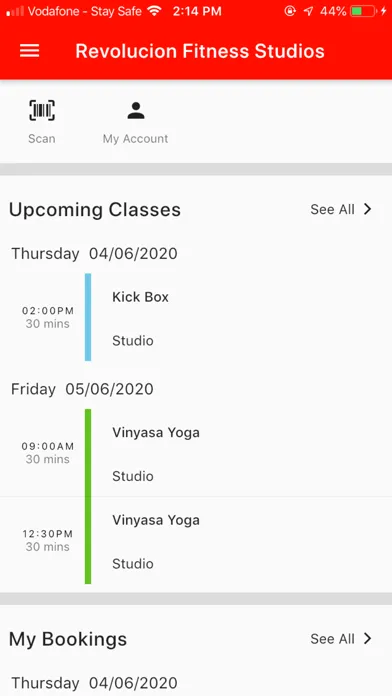Tap the Scan barcode icon
Screen dimensions: 392x696
[42, 110]
